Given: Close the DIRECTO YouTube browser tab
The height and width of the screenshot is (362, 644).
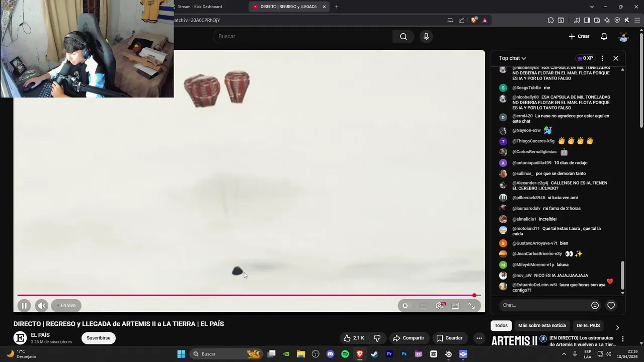Looking at the screenshot, I should tap(324, 7).
